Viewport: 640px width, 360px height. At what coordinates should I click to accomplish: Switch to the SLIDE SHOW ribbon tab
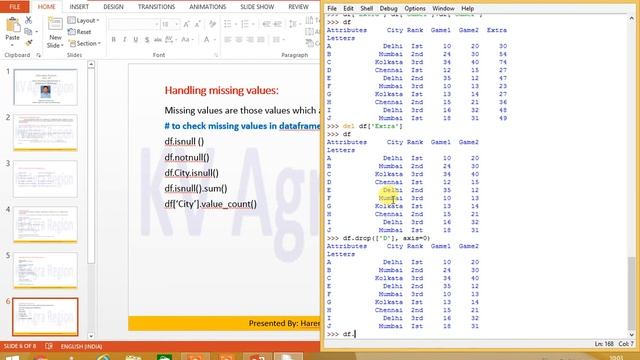tap(257, 7)
